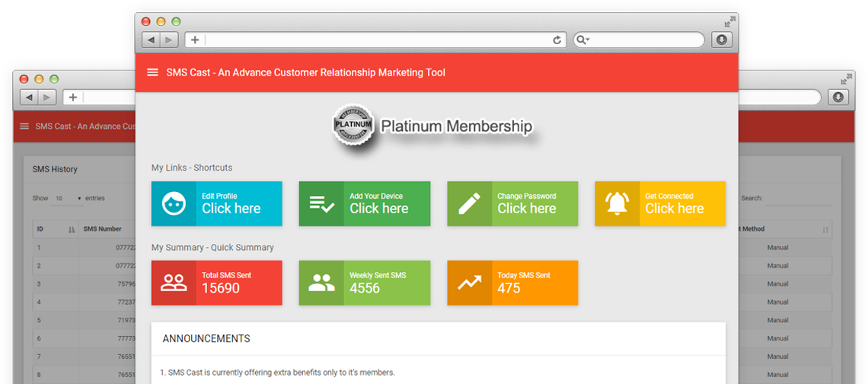Open the search engine dropdown in front browser
This screenshot has height=384, width=868.
(x=583, y=40)
